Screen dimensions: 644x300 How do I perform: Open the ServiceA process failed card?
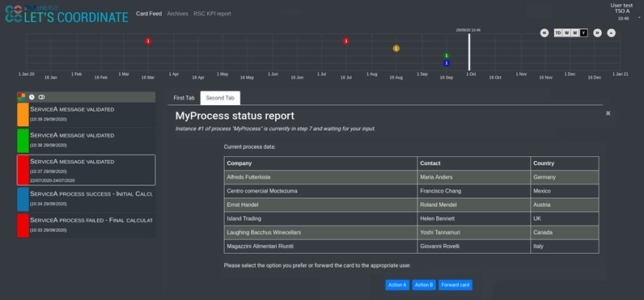click(x=87, y=225)
